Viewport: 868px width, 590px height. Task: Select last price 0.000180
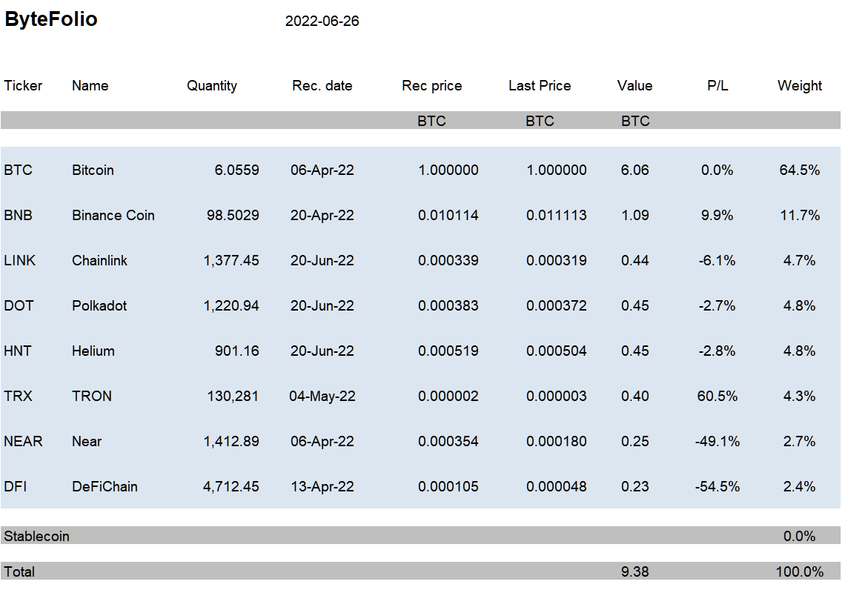(x=557, y=442)
